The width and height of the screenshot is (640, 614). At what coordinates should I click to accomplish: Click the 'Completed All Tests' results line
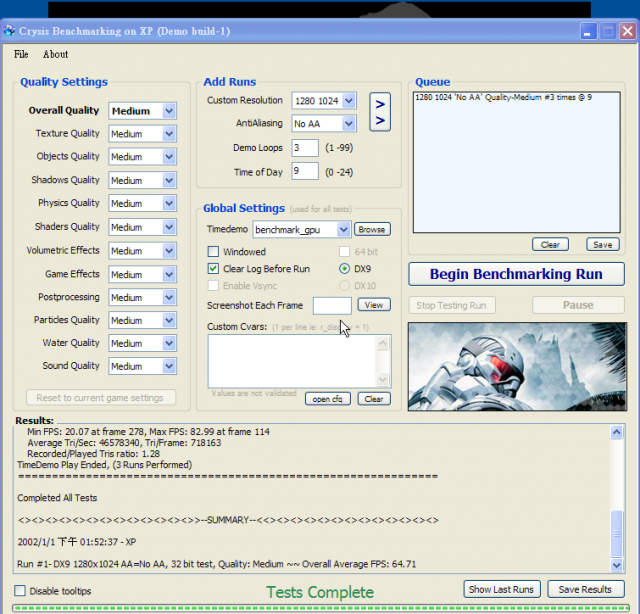click(57, 498)
